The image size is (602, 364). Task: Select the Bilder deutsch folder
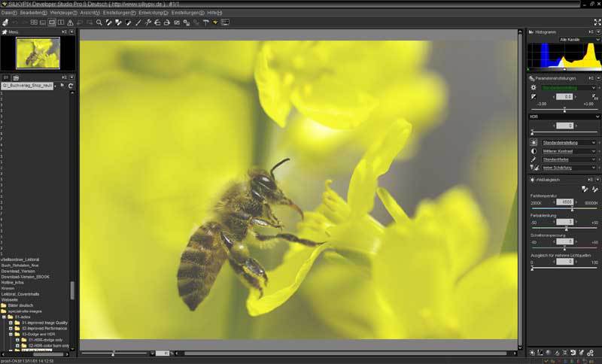[17, 305]
